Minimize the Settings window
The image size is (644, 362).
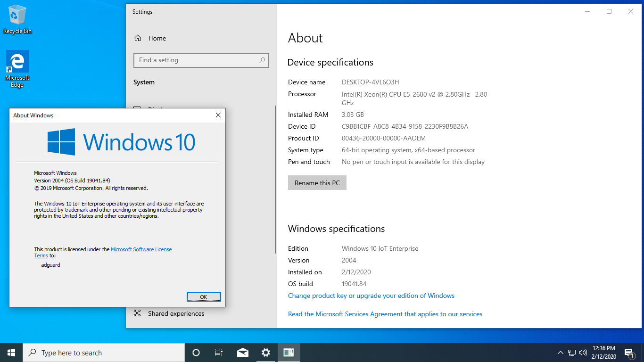[587, 11]
